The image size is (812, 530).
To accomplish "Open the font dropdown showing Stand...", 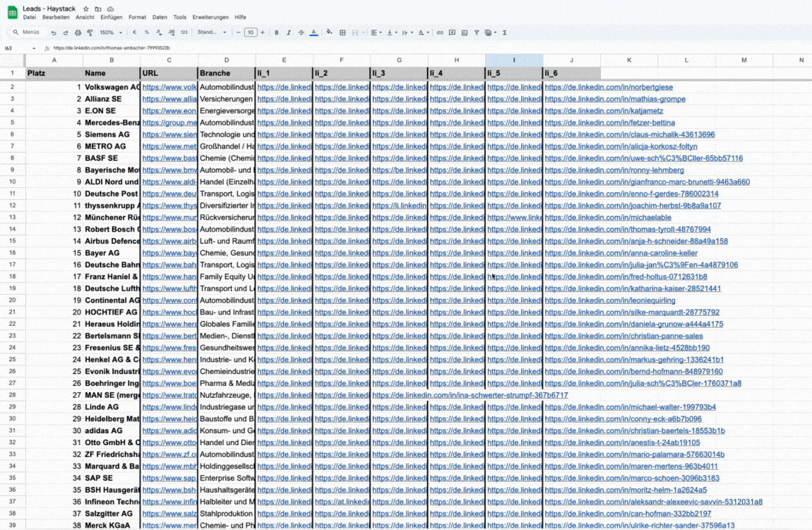I will pyautogui.click(x=212, y=33).
